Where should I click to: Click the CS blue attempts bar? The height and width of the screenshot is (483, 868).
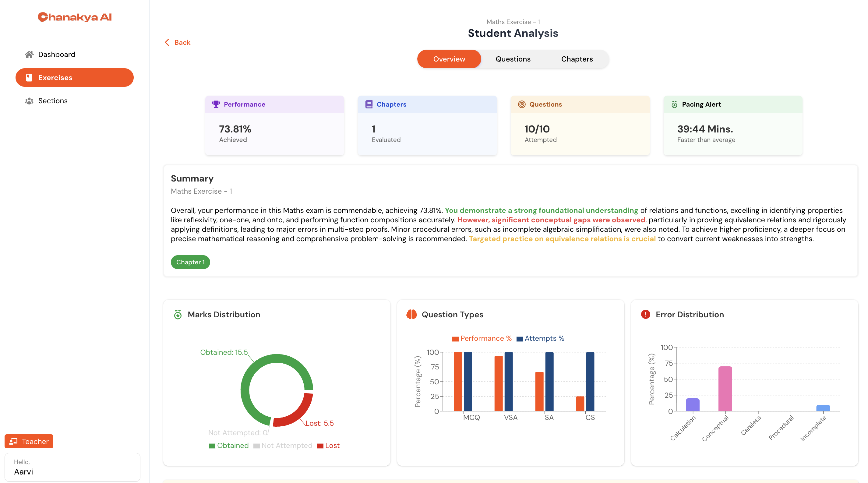click(x=590, y=382)
